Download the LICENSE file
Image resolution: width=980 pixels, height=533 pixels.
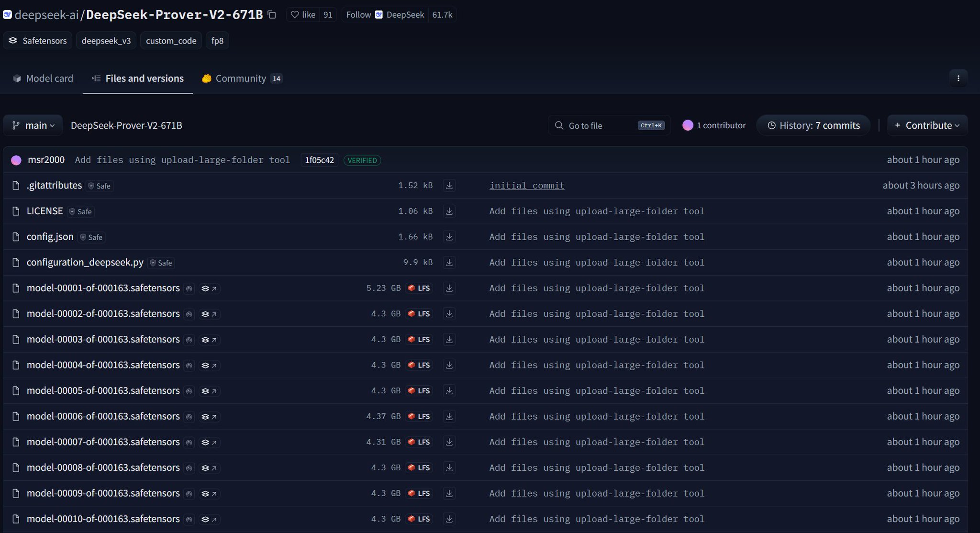tap(449, 211)
